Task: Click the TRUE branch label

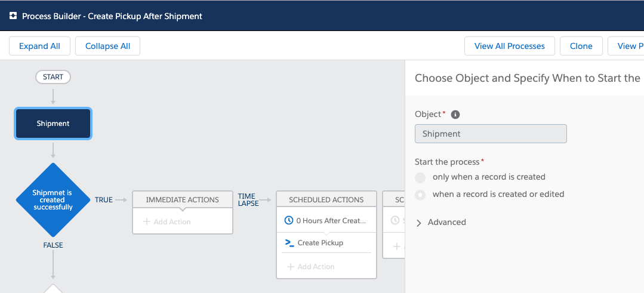Action: click(103, 200)
